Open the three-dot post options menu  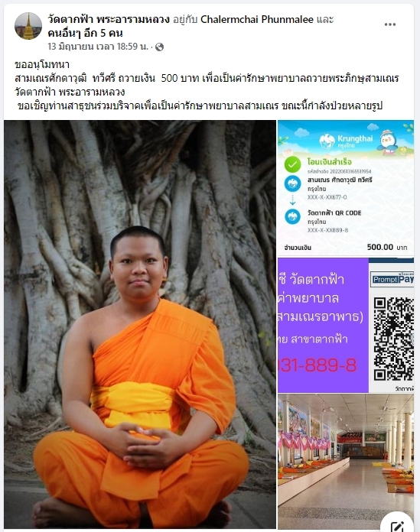390,24
